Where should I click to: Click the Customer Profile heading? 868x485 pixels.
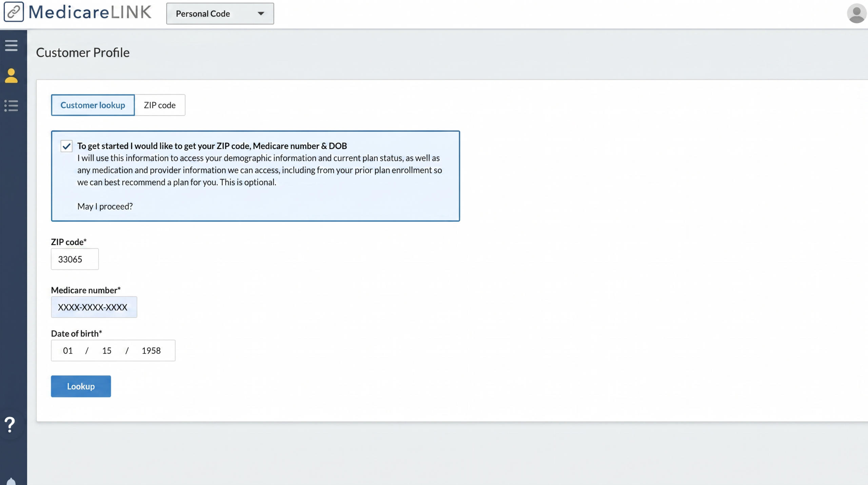tap(83, 53)
